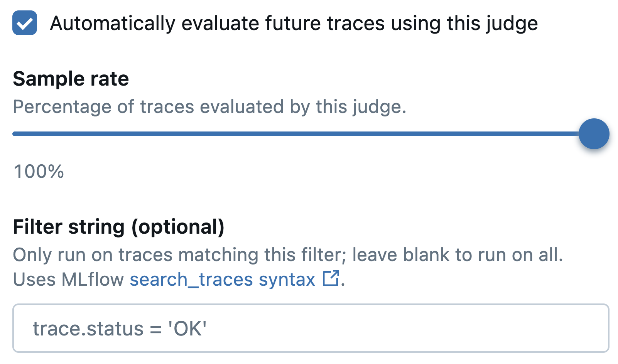Screen dimensions: 618x364
Task: Click the 'Sample rate' heading
Action: 71,79
